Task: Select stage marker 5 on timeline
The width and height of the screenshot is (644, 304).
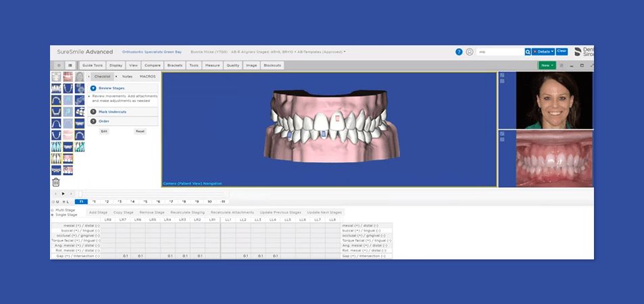Action: [145, 202]
